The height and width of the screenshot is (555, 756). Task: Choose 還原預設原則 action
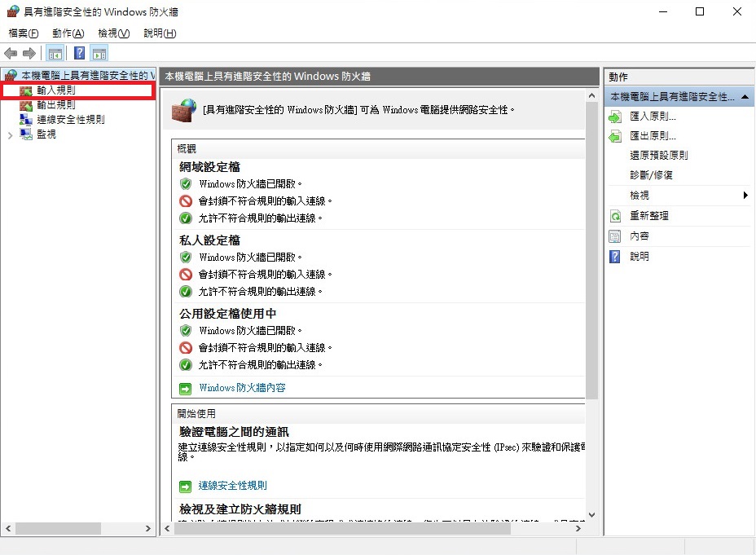pyautogui.click(x=658, y=156)
